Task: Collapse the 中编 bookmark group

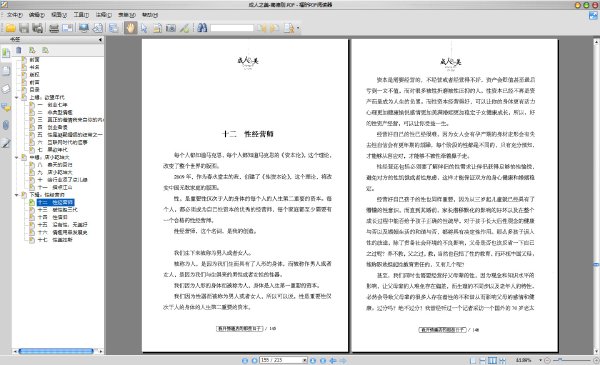Action: [x=16, y=157]
